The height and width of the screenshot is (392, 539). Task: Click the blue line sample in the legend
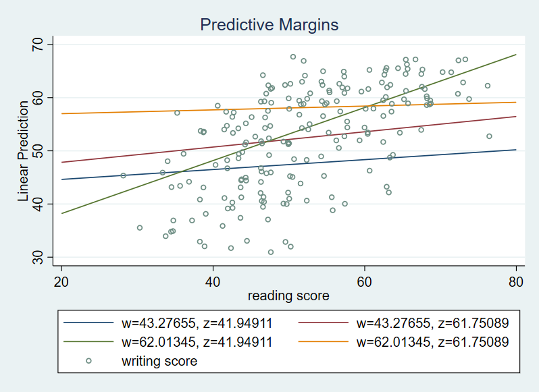click(x=88, y=323)
